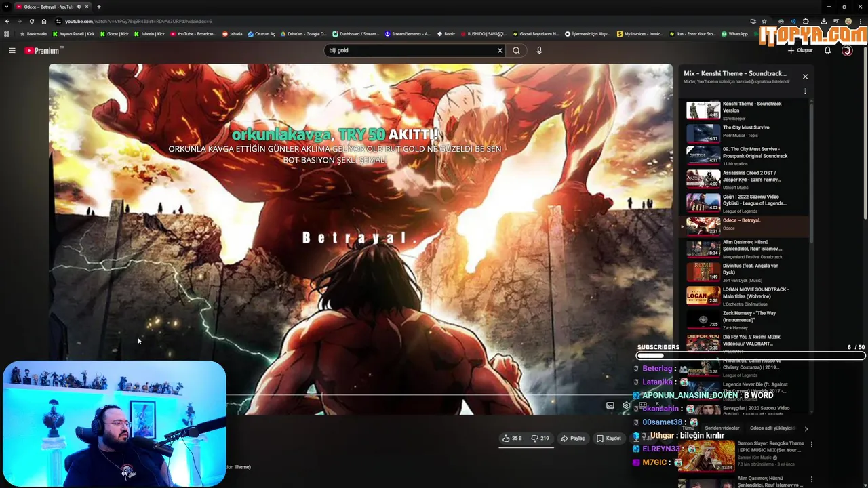Viewport: 868px width, 488px height.
Task: Select the Tümü filter chip
Action: [x=688, y=428]
